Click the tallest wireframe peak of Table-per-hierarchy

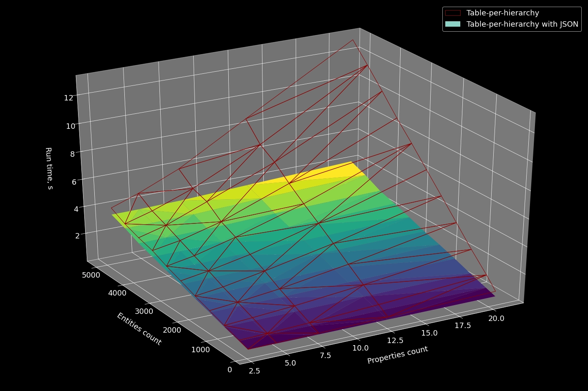click(353, 40)
